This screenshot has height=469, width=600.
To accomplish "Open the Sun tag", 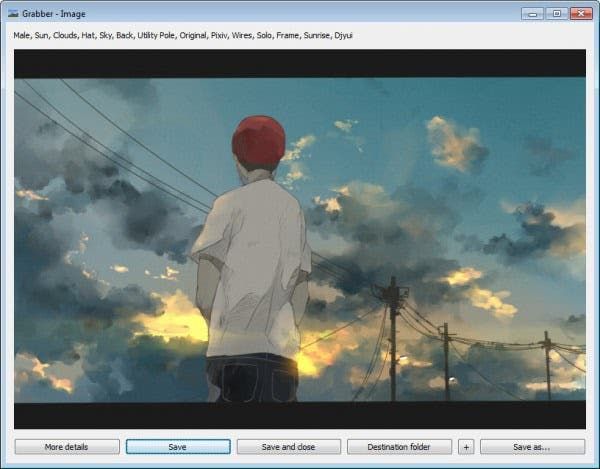I will 41,35.
